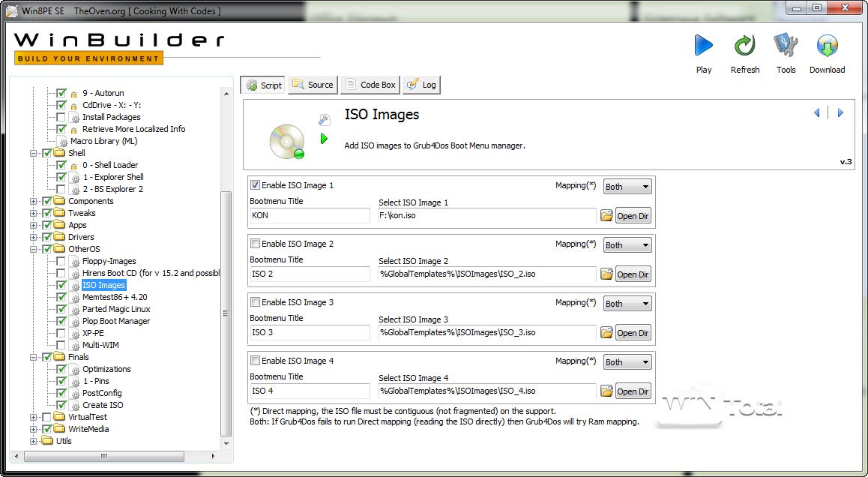Click the script icon beside Create ISO
The width and height of the screenshot is (868, 477).
[75, 406]
